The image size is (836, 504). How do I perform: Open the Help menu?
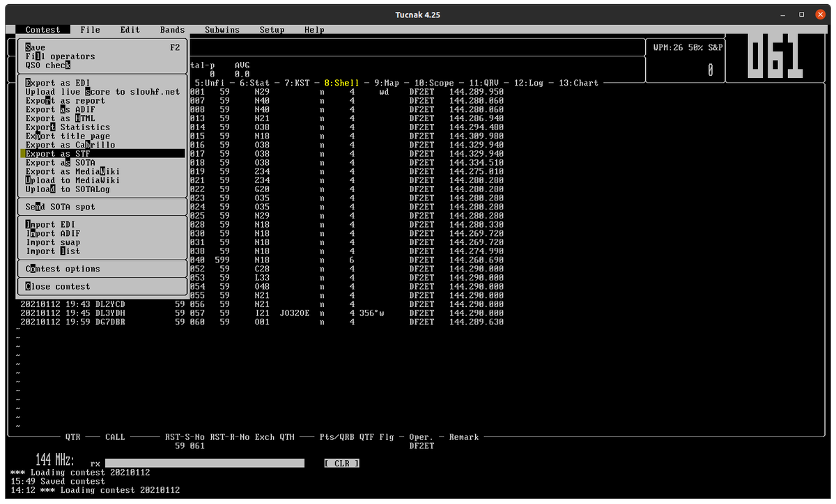(314, 30)
